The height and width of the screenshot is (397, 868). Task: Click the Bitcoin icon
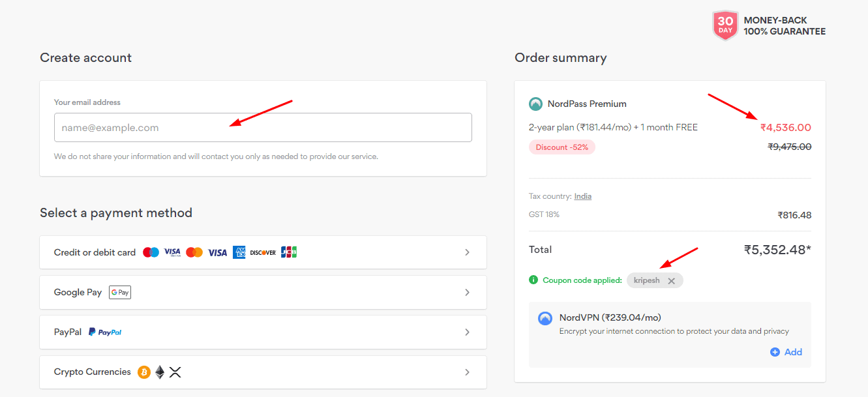(x=144, y=372)
